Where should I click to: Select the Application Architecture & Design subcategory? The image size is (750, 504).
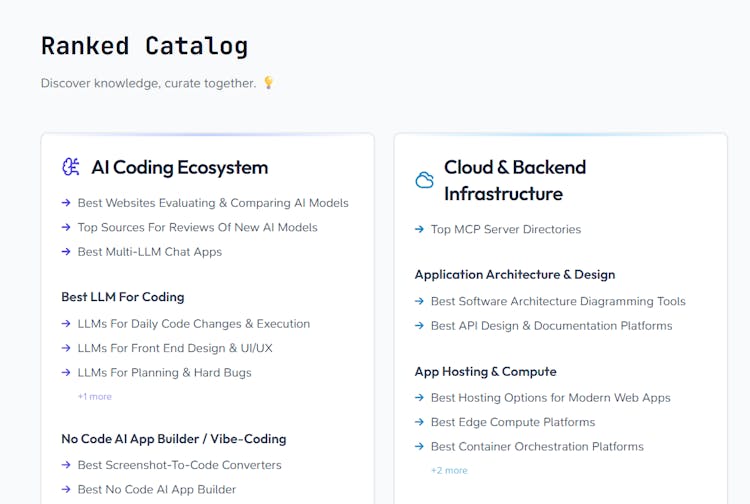click(x=515, y=274)
